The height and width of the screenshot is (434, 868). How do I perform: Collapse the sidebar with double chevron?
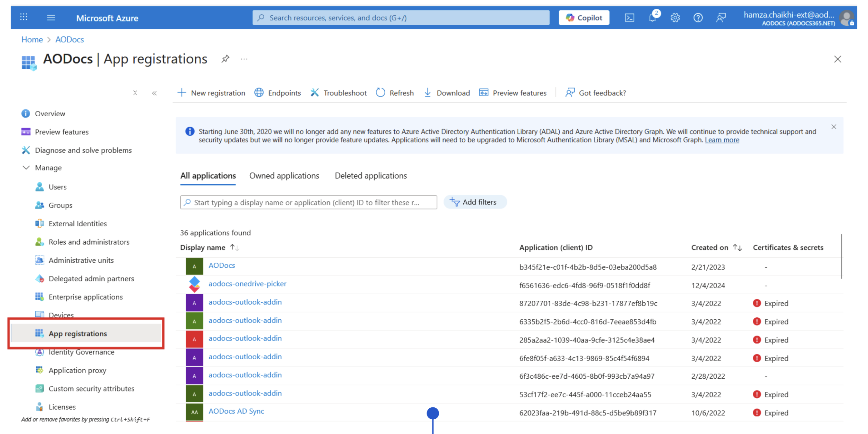click(154, 93)
